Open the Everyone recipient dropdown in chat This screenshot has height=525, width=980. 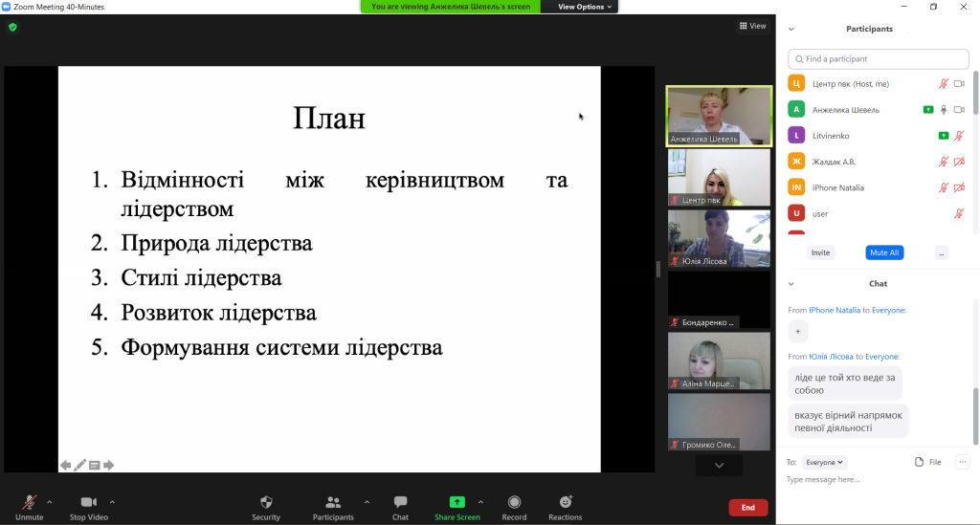824,462
